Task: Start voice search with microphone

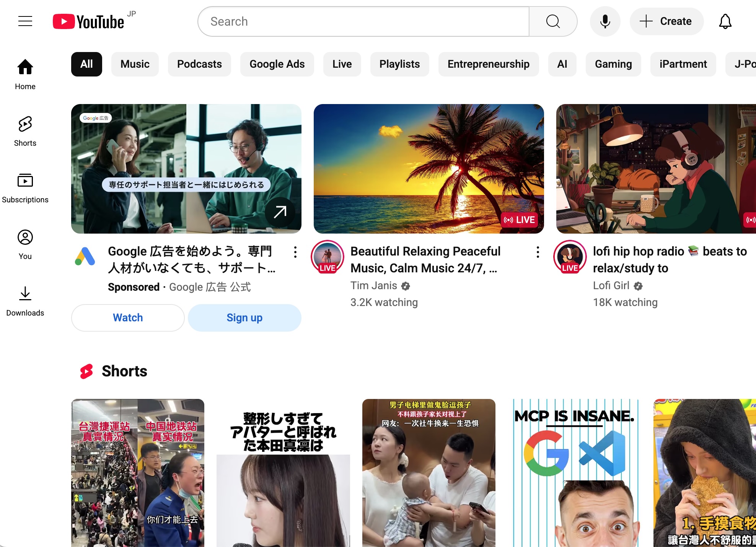Action: 605,21
